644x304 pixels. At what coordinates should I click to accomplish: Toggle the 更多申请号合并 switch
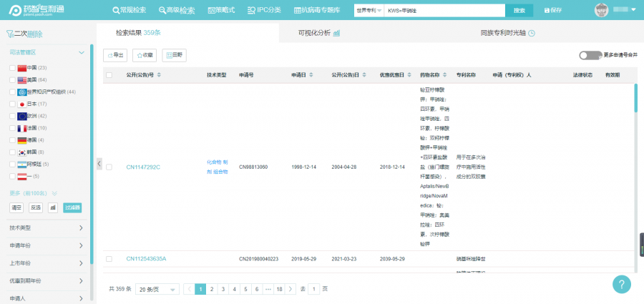coord(589,54)
